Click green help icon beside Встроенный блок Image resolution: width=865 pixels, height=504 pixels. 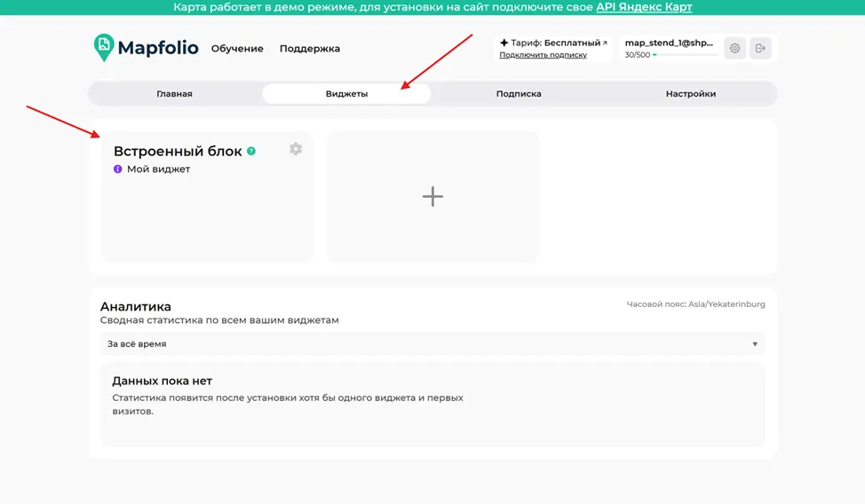tap(251, 151)
